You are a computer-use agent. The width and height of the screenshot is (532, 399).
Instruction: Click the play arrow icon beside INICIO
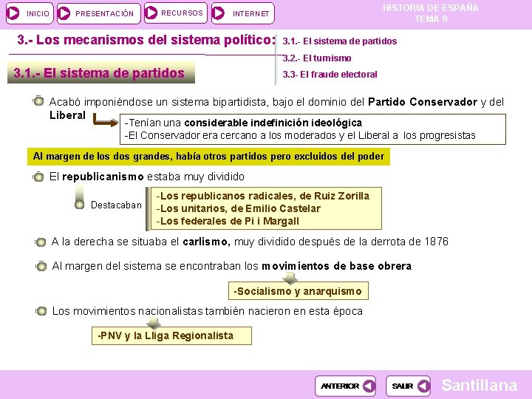click(14, 13)
